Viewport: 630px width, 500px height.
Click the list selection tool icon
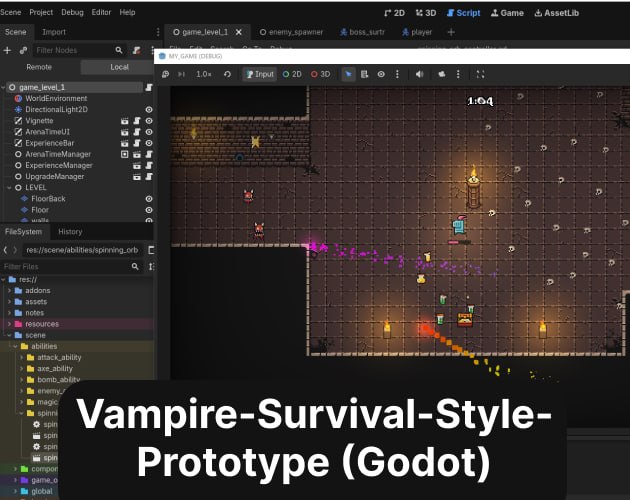pos(364,74)
